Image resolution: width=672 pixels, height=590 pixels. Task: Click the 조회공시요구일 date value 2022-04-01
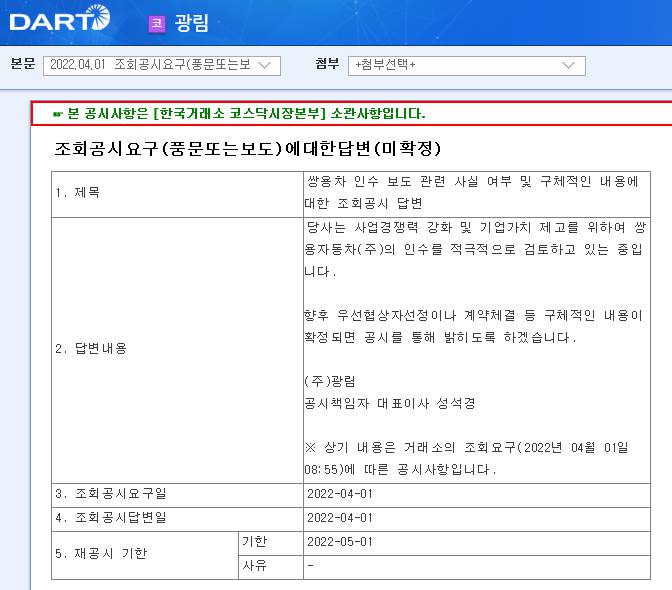(339, 494)
